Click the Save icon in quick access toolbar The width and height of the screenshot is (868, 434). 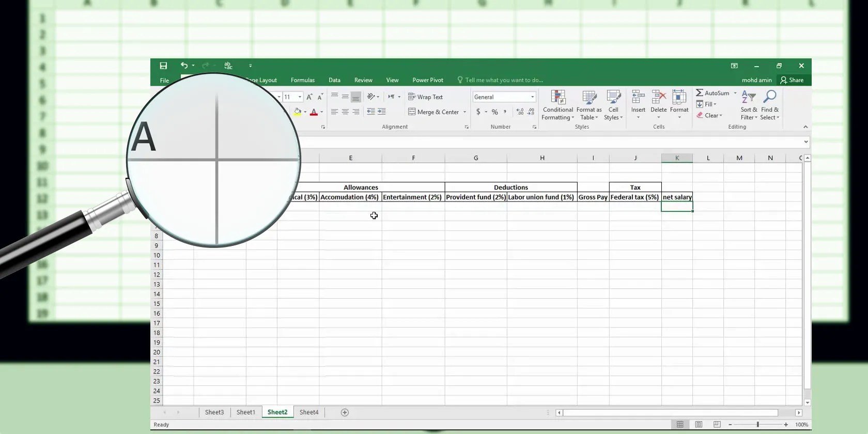163,66
